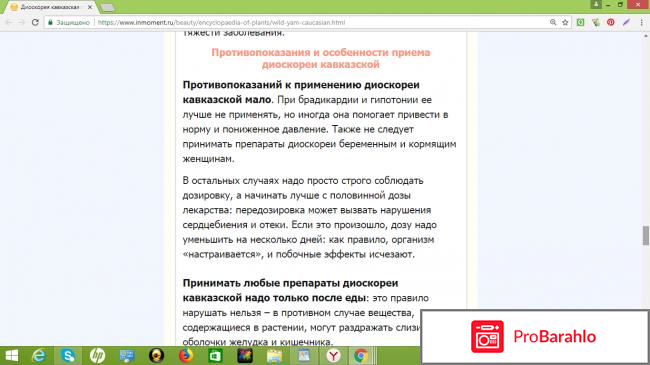Open the purple feather extension
This screenshot has width=650, height=365.
pos(626,22)
